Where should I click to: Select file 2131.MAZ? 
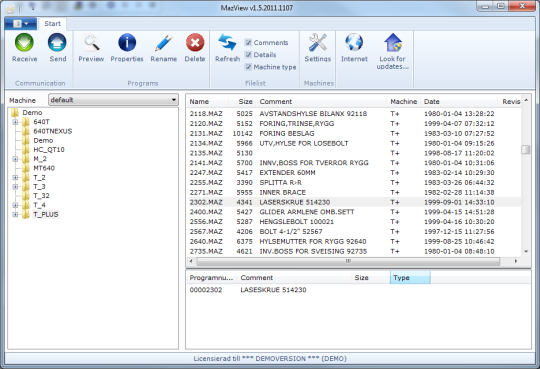coord(354,133)
